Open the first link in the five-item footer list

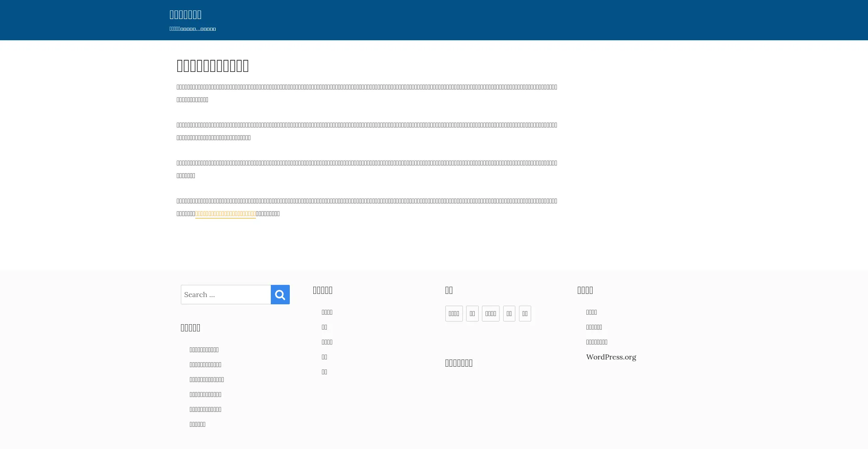tap(327, 312)
